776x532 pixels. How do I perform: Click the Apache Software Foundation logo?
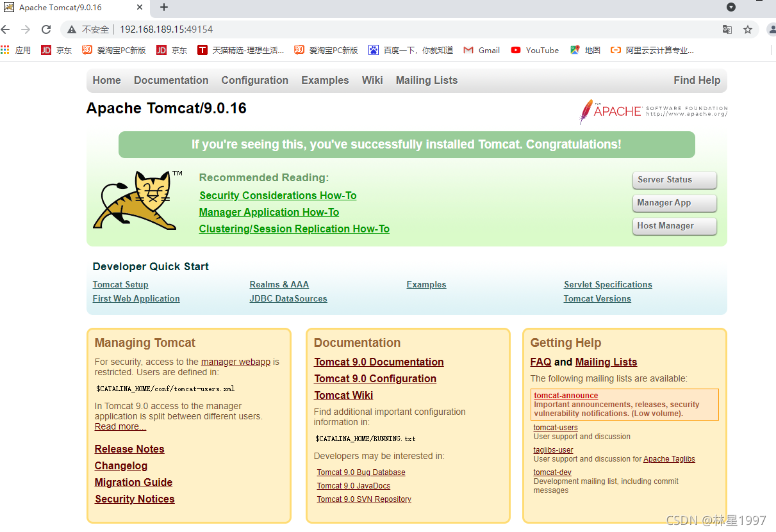click(x=654, y=111)
